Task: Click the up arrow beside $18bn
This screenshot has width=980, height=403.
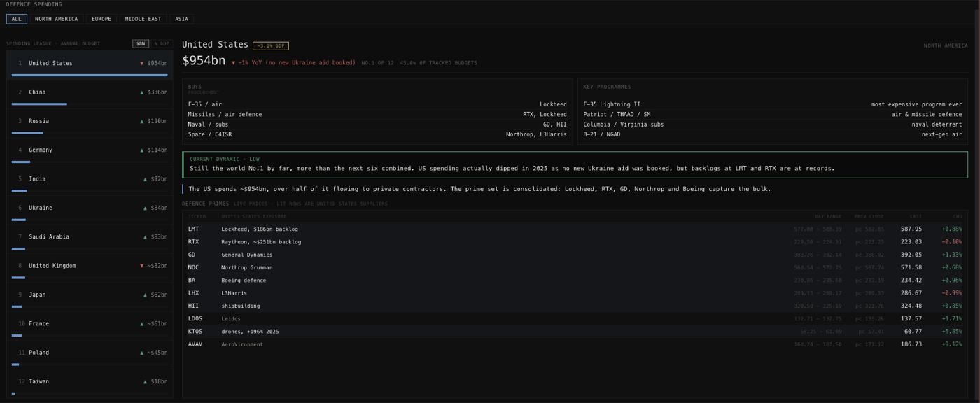Action: point(146,381)
